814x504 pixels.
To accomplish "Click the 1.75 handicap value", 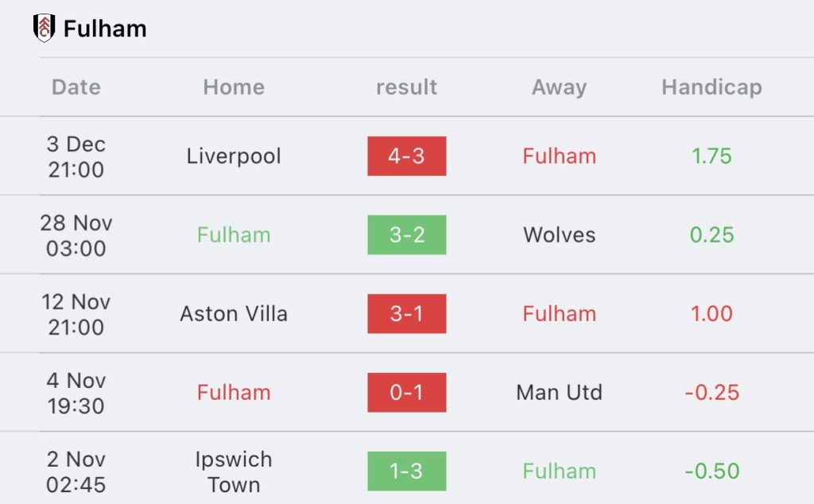I will coord(711,157).
